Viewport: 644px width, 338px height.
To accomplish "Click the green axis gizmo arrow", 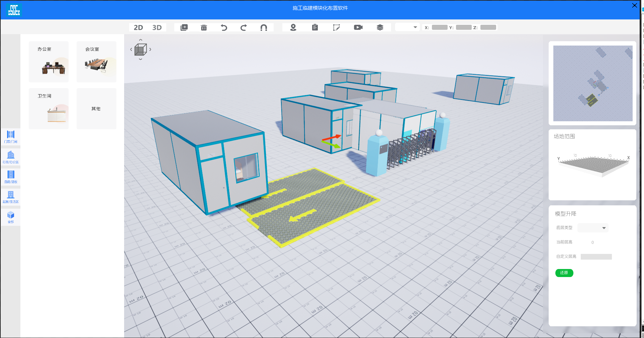I will (331, 144).
